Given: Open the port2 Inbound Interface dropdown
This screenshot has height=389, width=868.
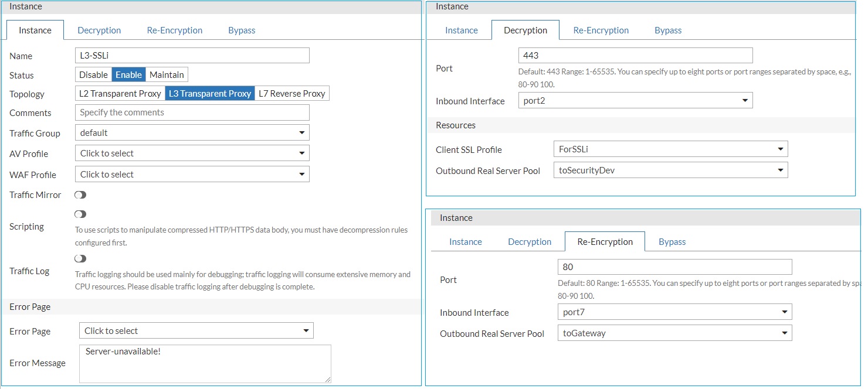Looking at the screenshot, I should coord(635,101).
